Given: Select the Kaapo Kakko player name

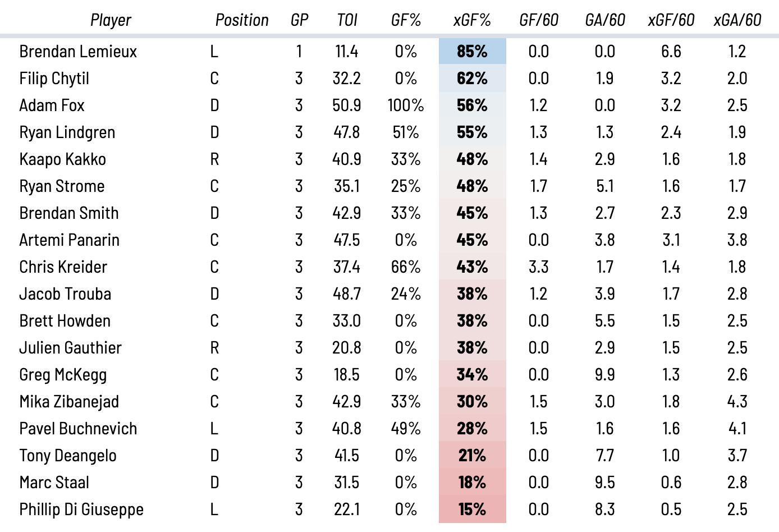Looking at the screenshot, I should [62, 159].
